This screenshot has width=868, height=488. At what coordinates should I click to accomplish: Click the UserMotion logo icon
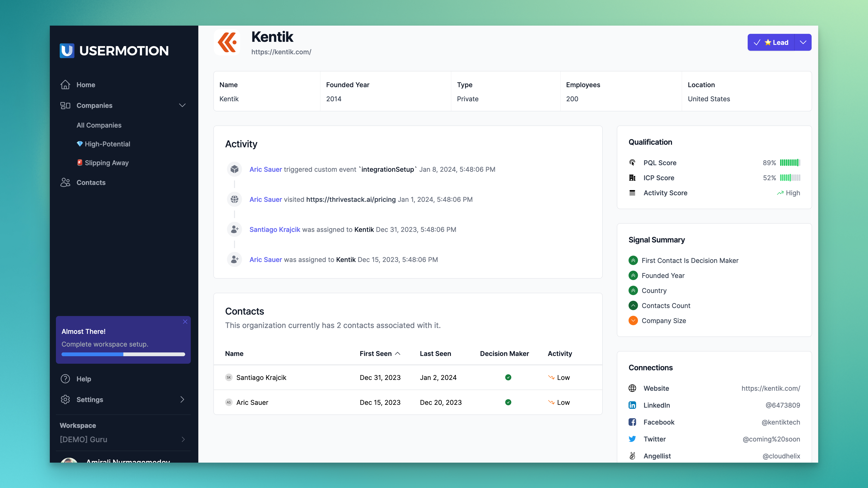[x=67, y=51]
